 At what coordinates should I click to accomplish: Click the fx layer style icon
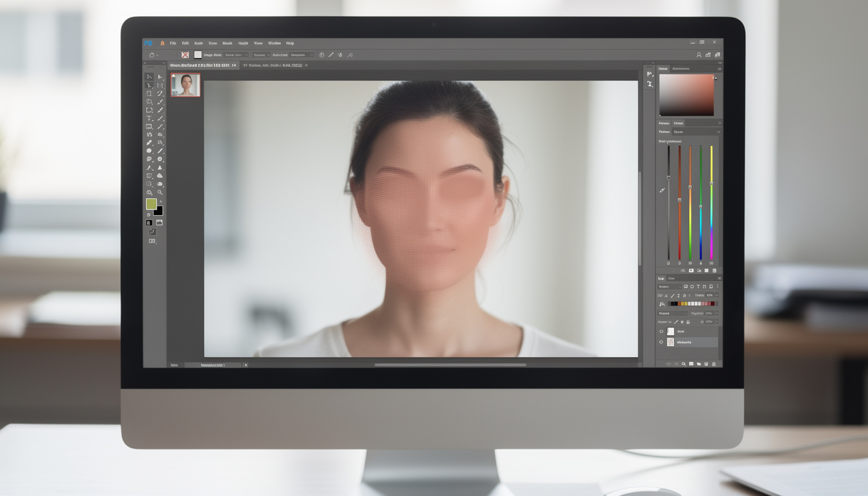676,364
